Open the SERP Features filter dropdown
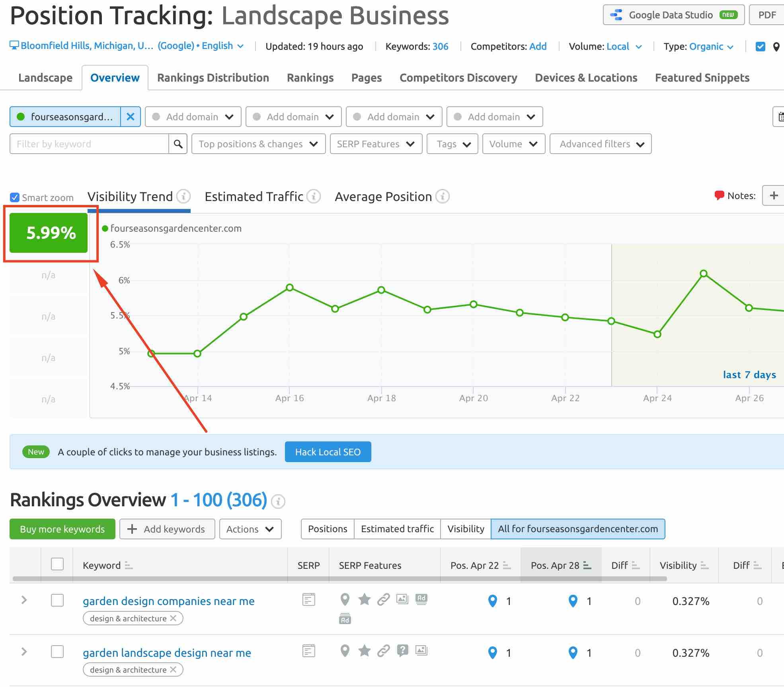Screen dimensions: 784x687 pos(376,144)
